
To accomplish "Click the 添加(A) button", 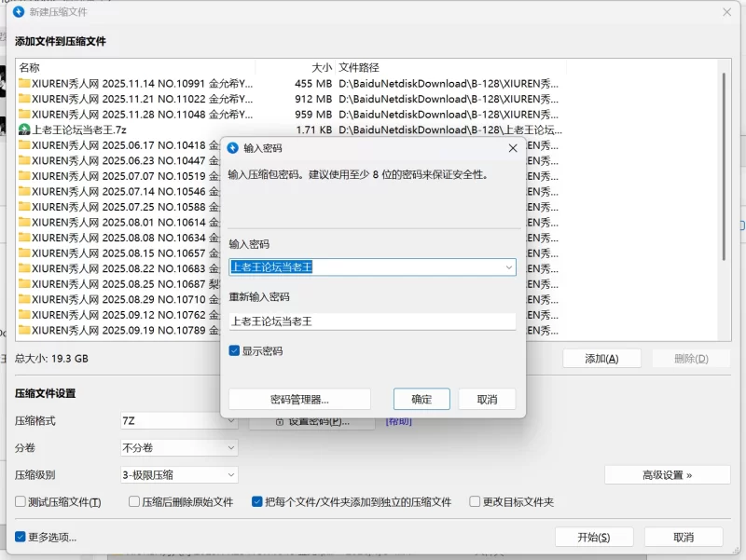I will pyautogui.click(x=601, y=359).
